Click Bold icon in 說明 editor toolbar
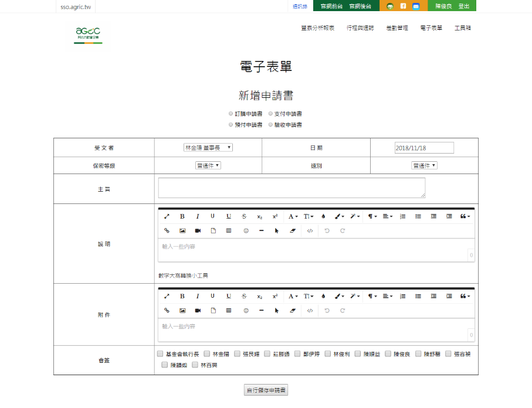Viewport: 532px width, 408px height. click(182, 216)
